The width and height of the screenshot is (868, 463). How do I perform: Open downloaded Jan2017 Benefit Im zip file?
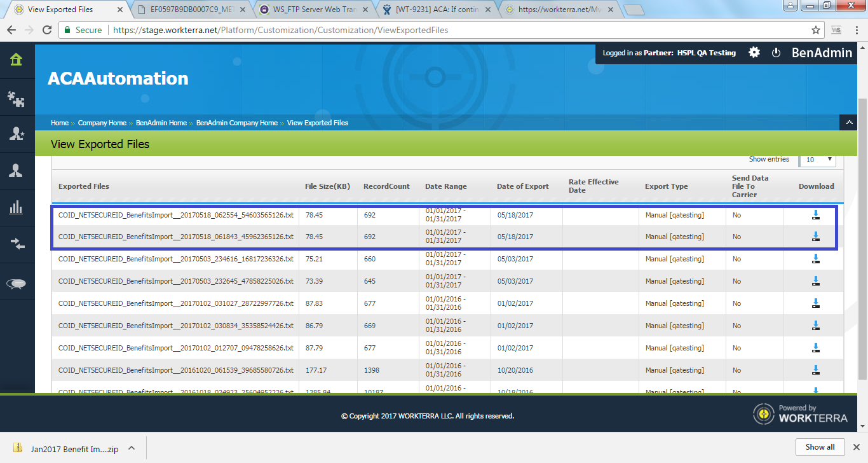coord(66,448)
